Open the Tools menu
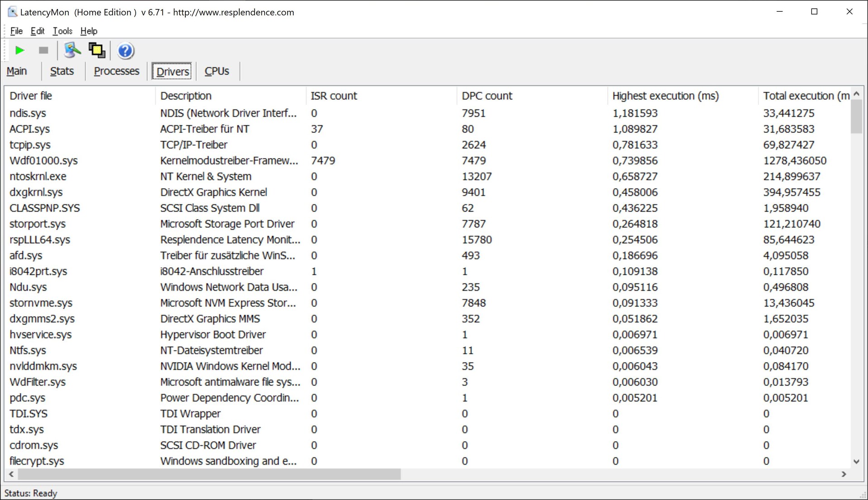 pos(62,31)
